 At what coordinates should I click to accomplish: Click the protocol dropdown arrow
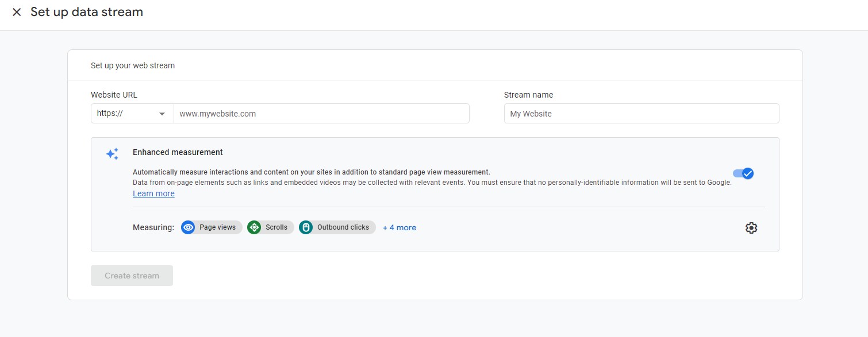[162, 114]
